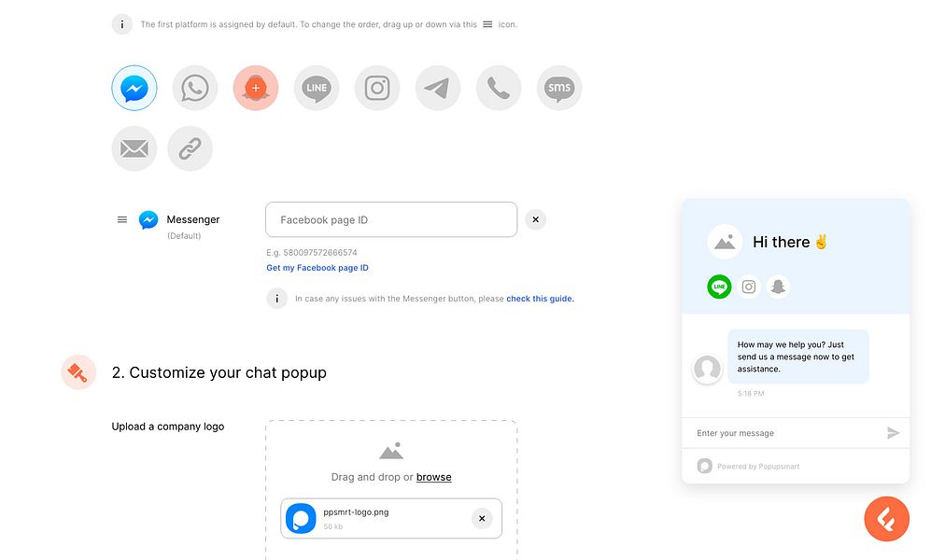Select the Instagram platform icon

tap(376, 87)
